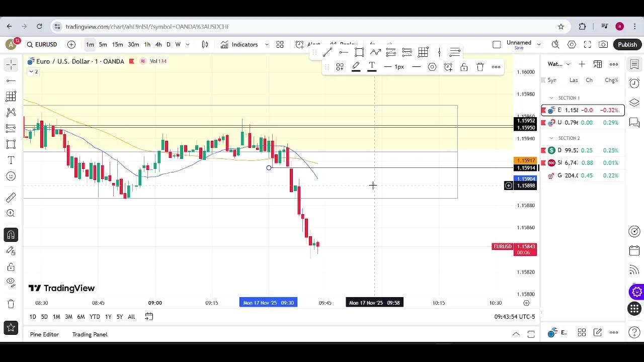This screenshot has width=644, height=362.
Task: Open the Pine Editor tab
Action: tap(44, 334)
